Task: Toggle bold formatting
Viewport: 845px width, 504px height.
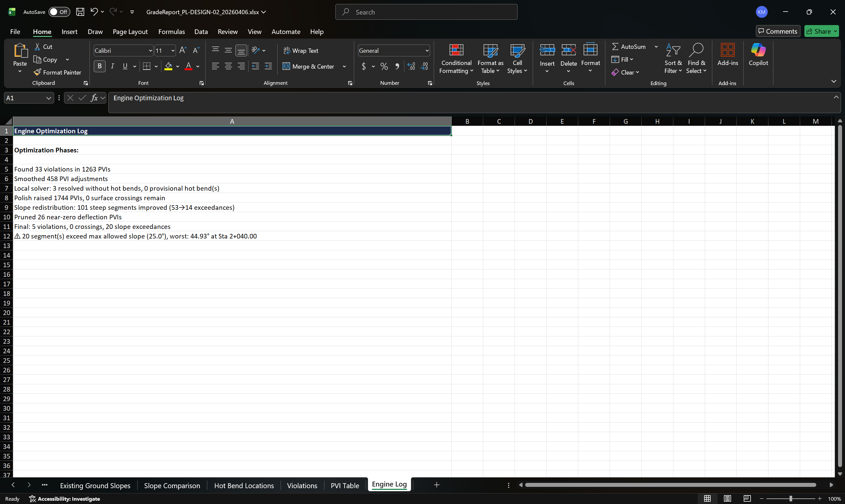Action: (x=99, y=66)
